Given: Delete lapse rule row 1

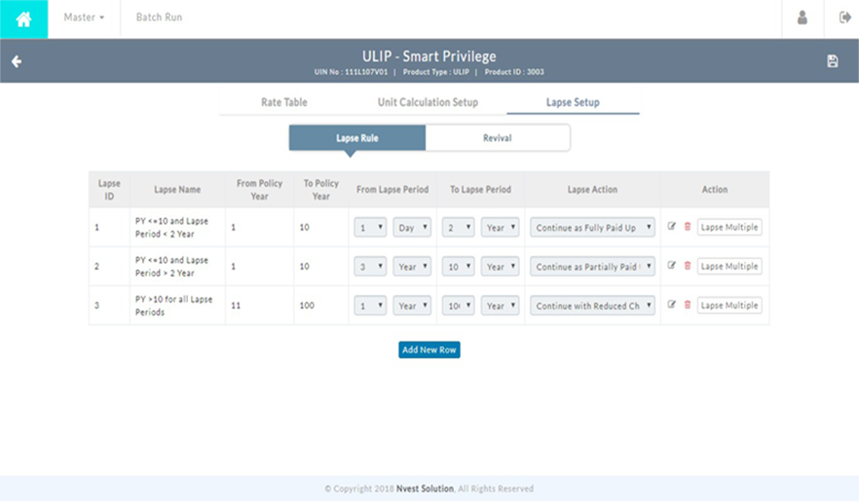Looking at the screenshot, I should [x=687, y=227].
